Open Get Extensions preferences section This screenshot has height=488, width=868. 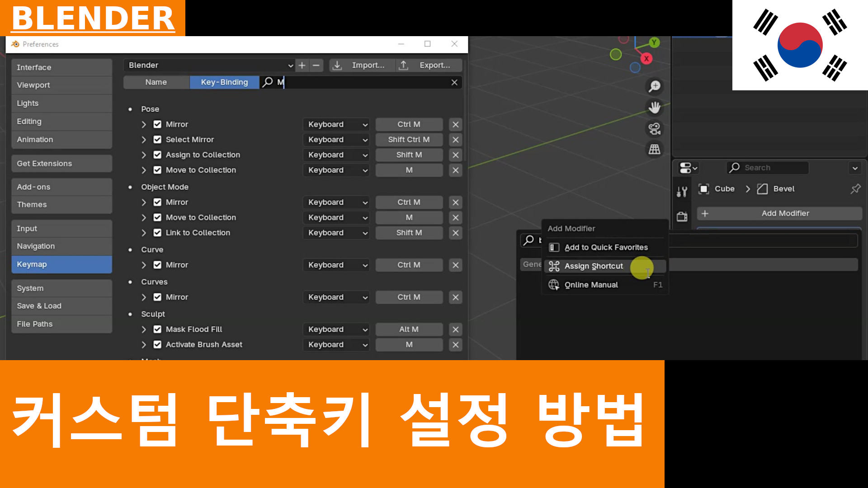(x=62, y=164)
